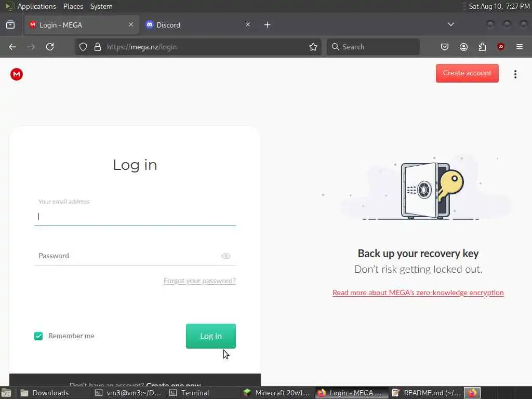Read more about MEGA's zero-knowledge encryption
Screen dimensions: 532x399
pyautogui.click(x=418, y=292)
